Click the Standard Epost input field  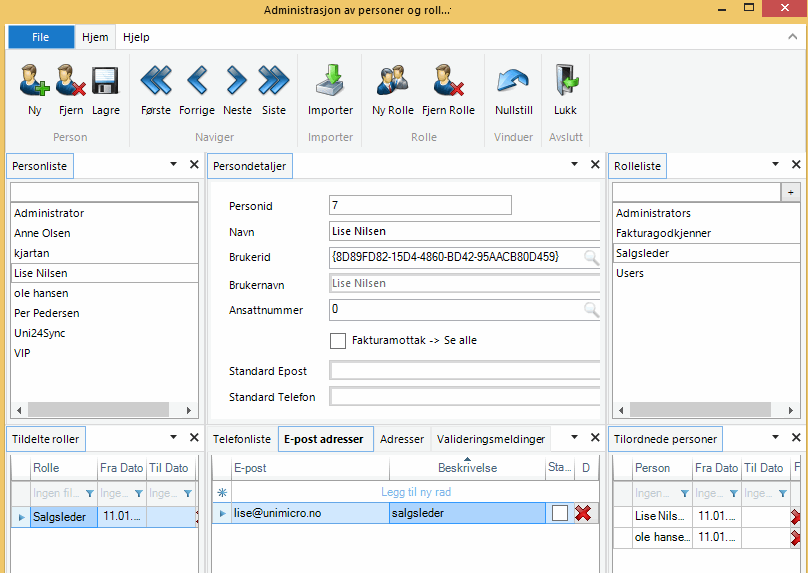pyautogui.click(x=464, y=371)
